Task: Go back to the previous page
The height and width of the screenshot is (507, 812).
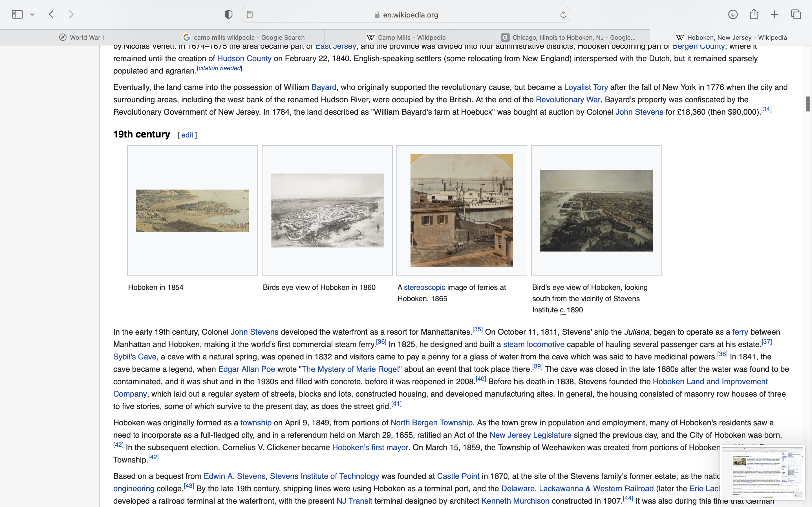Action: click(x=51, y=14)
